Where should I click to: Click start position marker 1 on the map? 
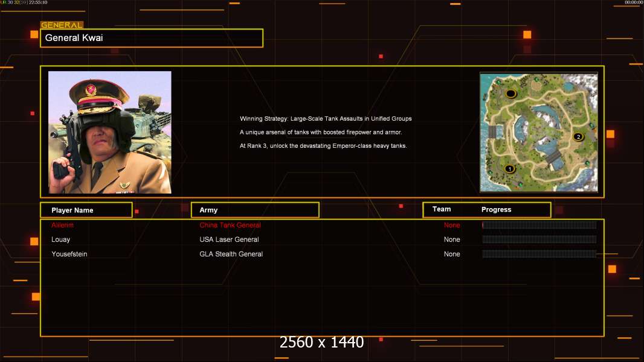[x=510, y=169]
